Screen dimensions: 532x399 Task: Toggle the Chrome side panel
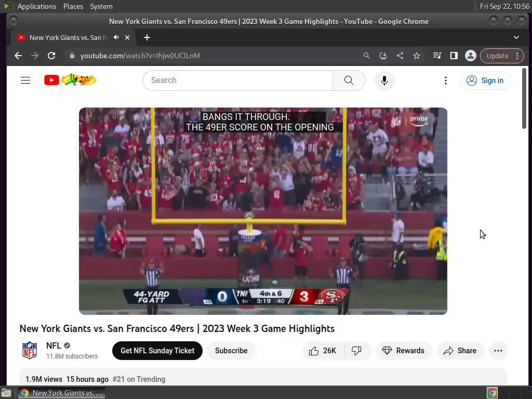(454, 56)
